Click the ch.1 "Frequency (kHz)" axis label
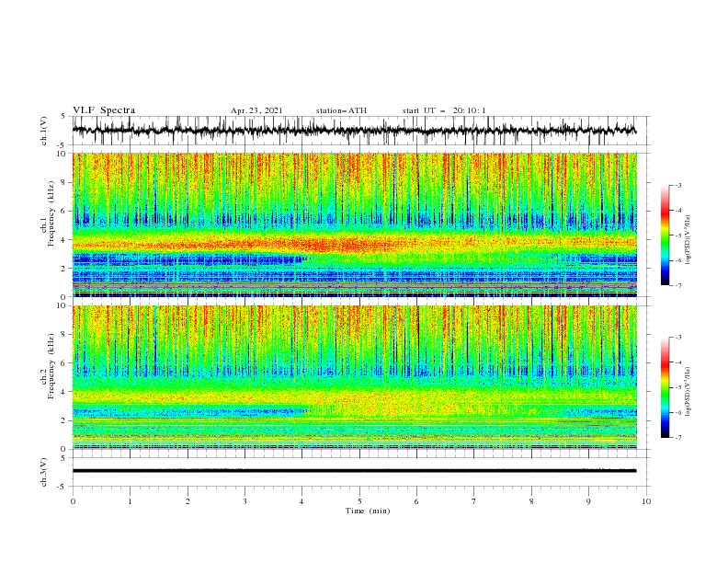Viewport: 728px width, 563px height. 52,214
